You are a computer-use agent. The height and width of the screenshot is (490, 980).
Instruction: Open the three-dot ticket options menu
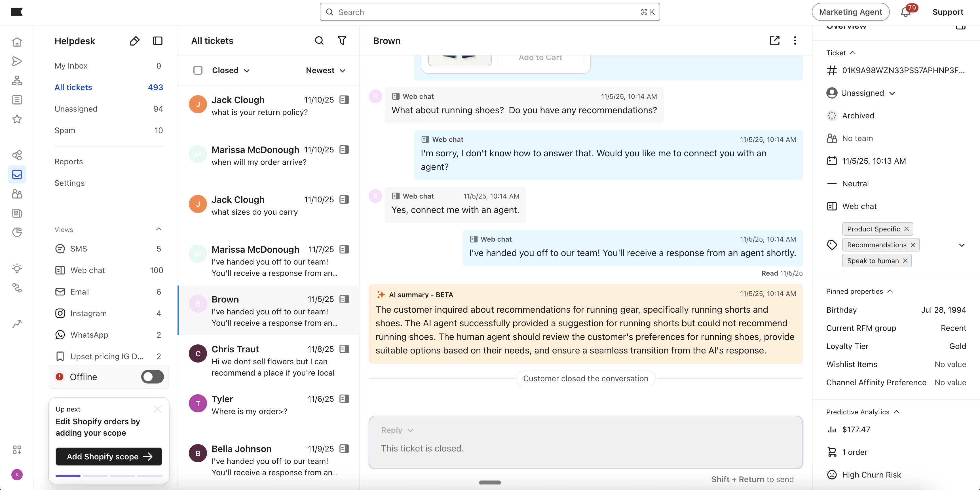[795, 41]
